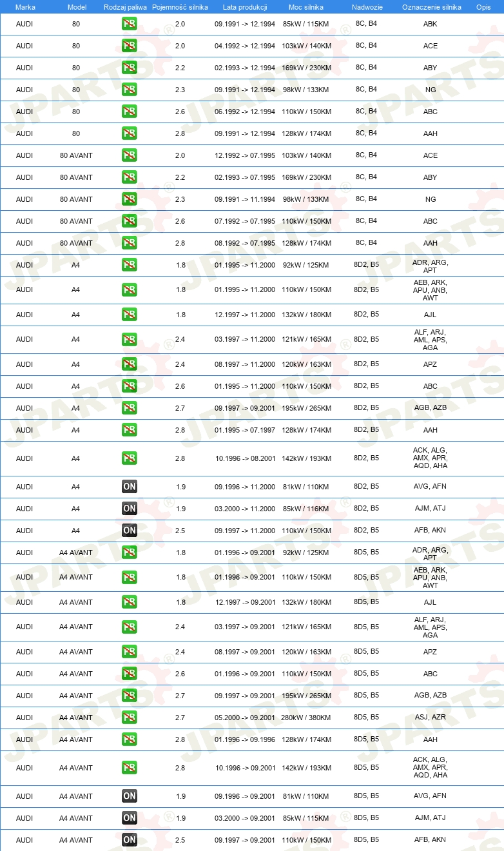Click PB icon for A4 8D2 2.8 AAH

click(x=130, y=430)
